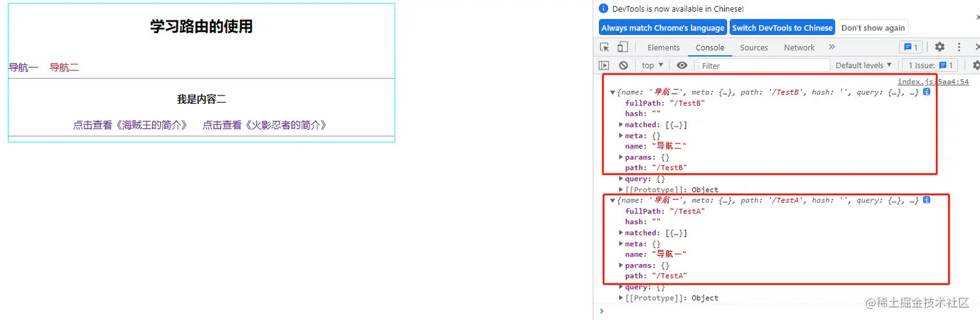
Task: Open live expression eye icon
Action: [x=682, y=66]
